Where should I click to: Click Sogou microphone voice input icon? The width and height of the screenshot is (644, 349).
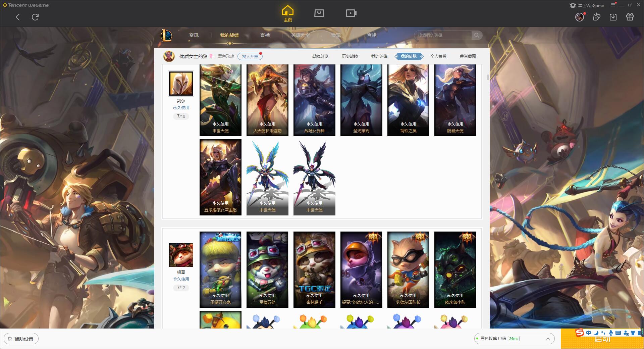pos(611,333)
